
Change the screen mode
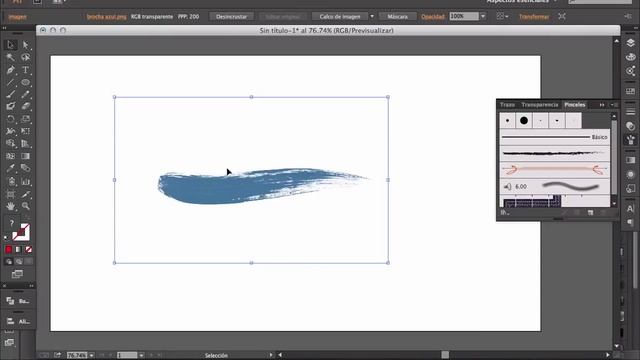click(x=17, y=274)
